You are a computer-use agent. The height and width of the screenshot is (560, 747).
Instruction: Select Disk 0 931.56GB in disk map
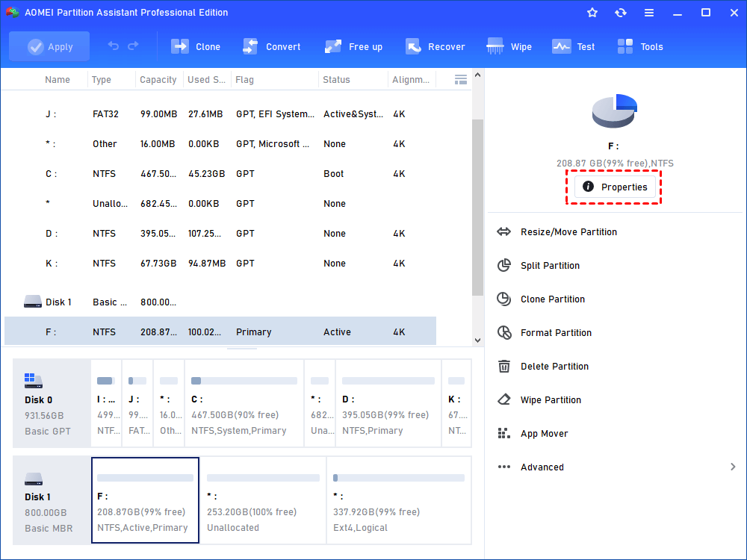click(52, 403)
